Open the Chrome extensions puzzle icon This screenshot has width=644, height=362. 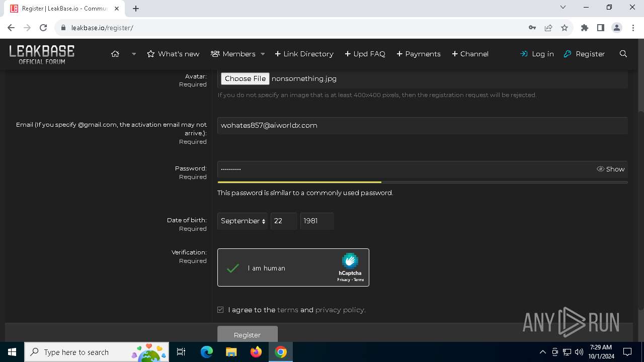[x=585, y=28]
